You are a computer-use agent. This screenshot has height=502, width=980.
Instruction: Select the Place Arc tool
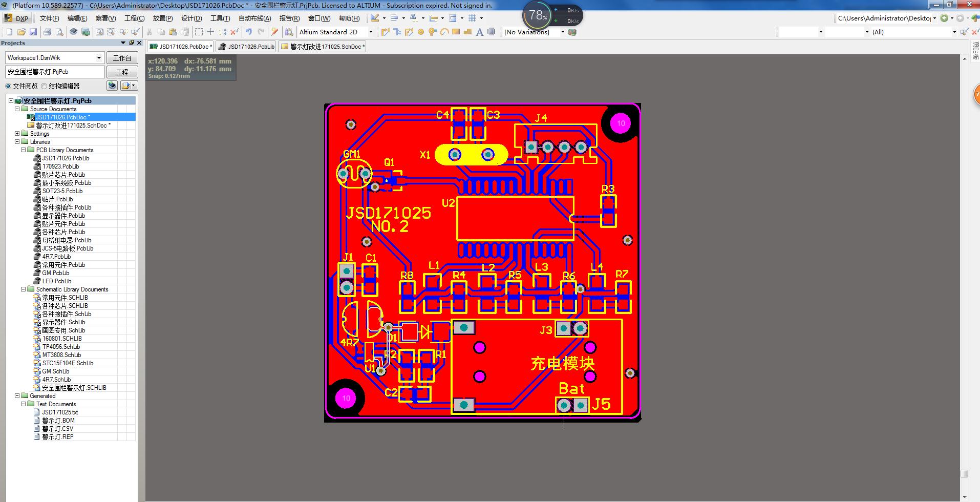pos(444,32)
